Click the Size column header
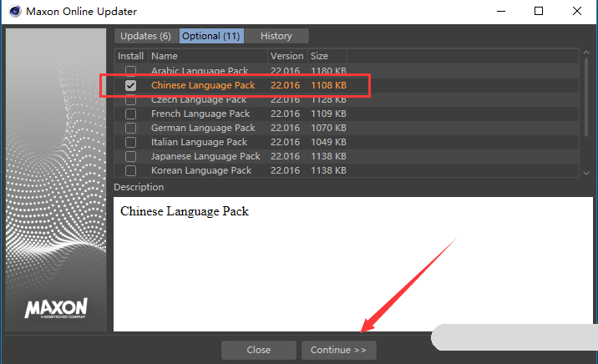Screen dimensions: 598x364 (327, 56)
